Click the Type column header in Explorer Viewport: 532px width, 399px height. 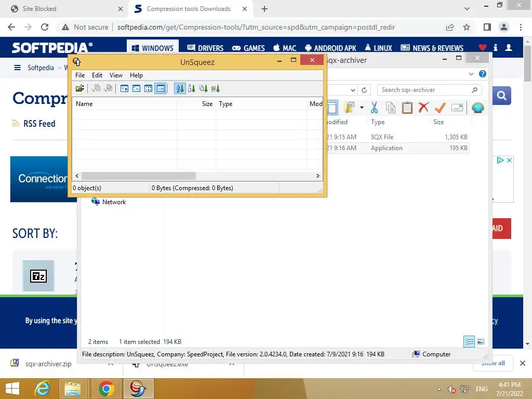pyautogui.click(x=398, y=122)
